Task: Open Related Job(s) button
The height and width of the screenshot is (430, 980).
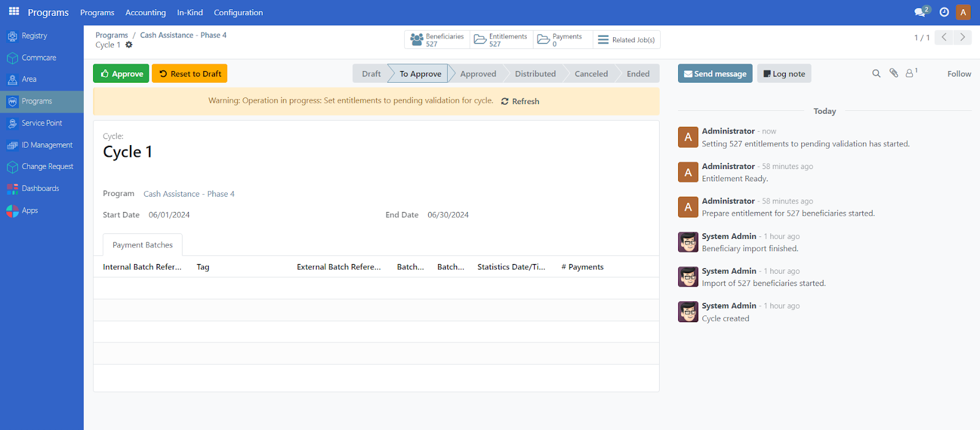Action: 626,40
